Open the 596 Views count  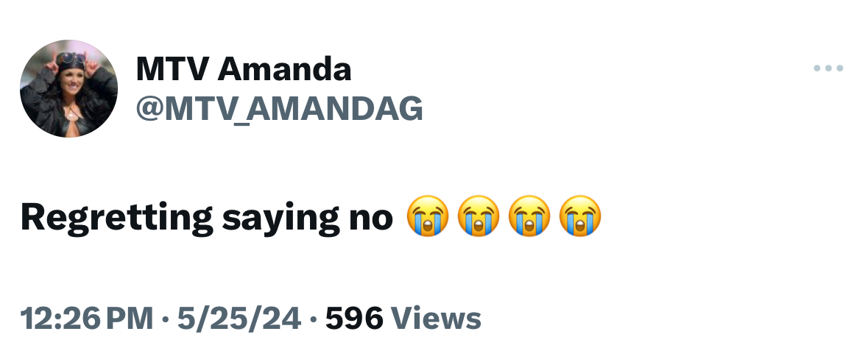tap(403, 319)
